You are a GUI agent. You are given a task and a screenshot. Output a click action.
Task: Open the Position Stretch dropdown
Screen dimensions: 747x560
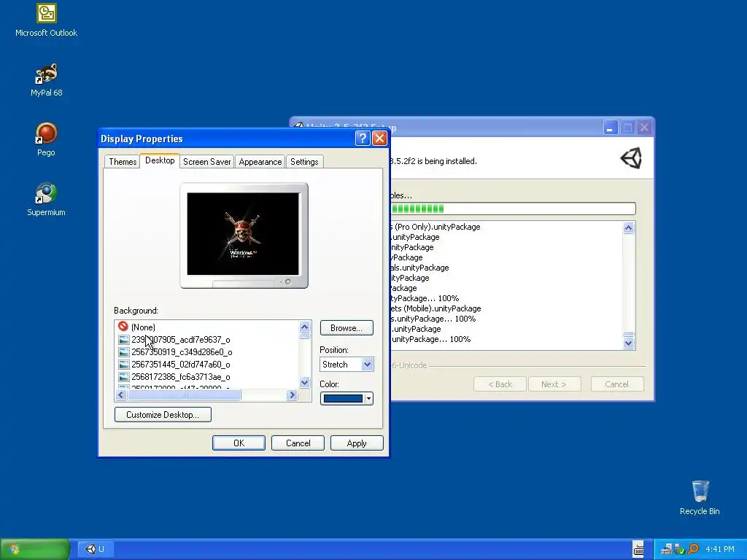click(347, 365)
